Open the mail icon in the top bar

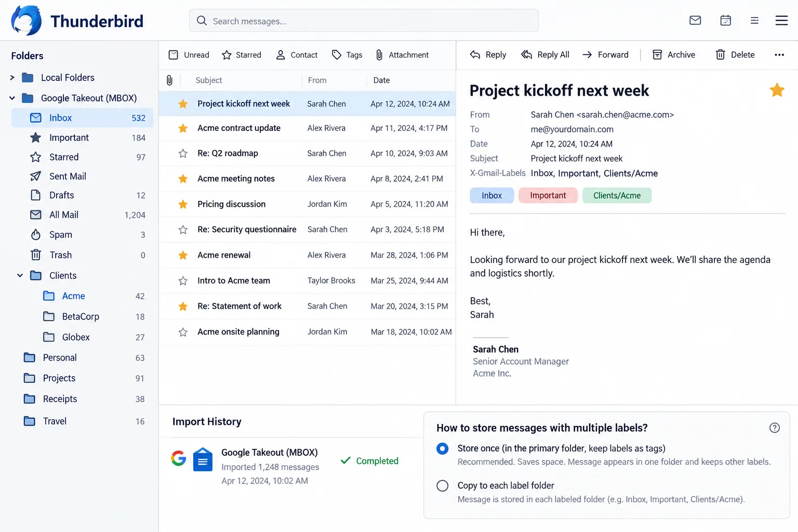[x=695, y=20]
